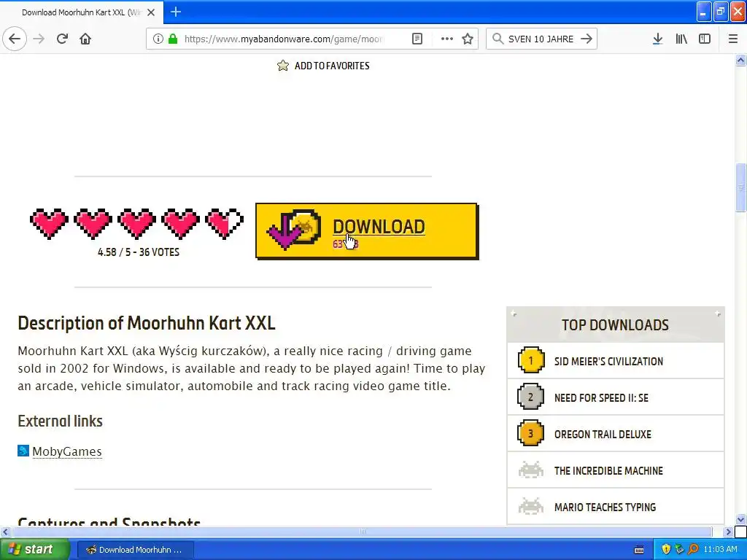
Task: Rate four hearts
Action: coord(181,223)
